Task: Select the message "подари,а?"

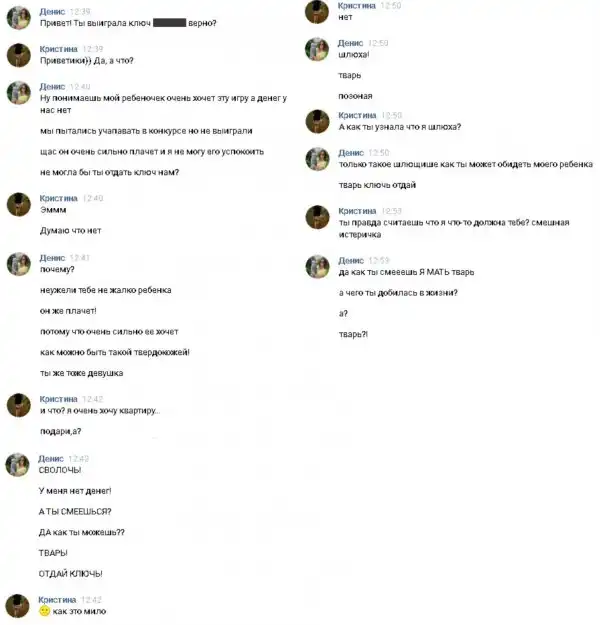Action: pos(61,431)
